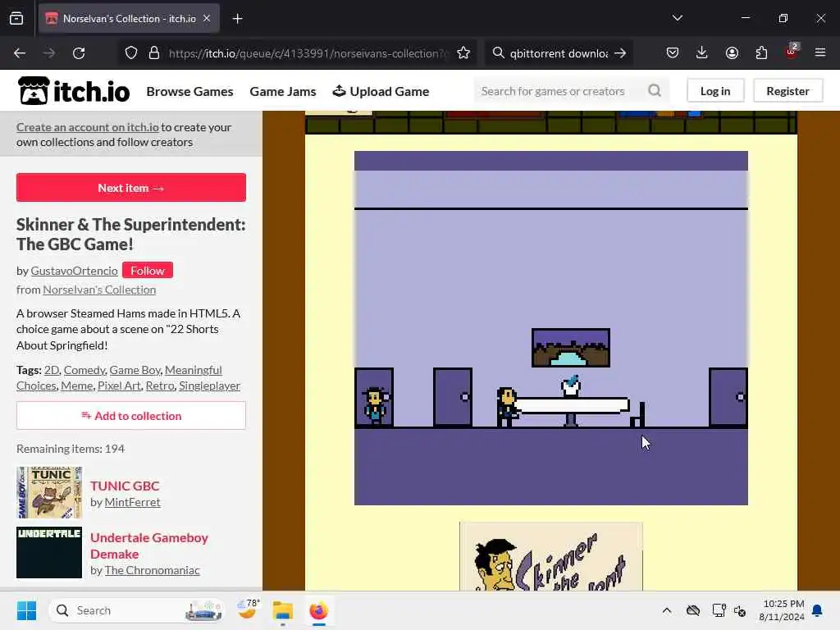This screenshot has width=840, height=630.
Task: Click the Next item button
Action: [x=131, y=188]
